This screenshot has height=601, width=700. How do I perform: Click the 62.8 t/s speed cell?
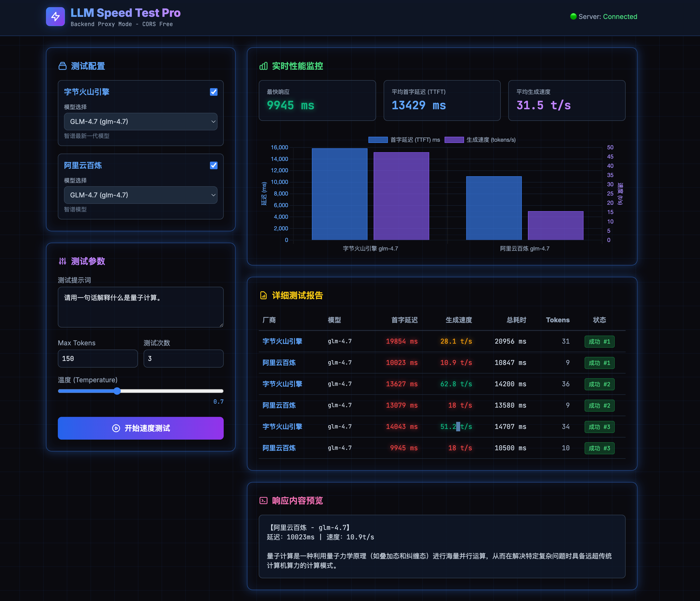pos(456,384)
